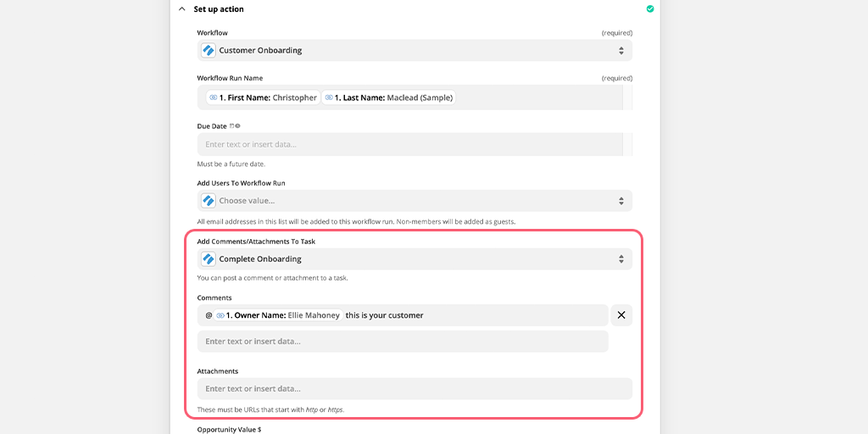Open the Customer Onboarding workflow dropdown arrows
Viewport: 868px width, 434px height.
[621, 50]
